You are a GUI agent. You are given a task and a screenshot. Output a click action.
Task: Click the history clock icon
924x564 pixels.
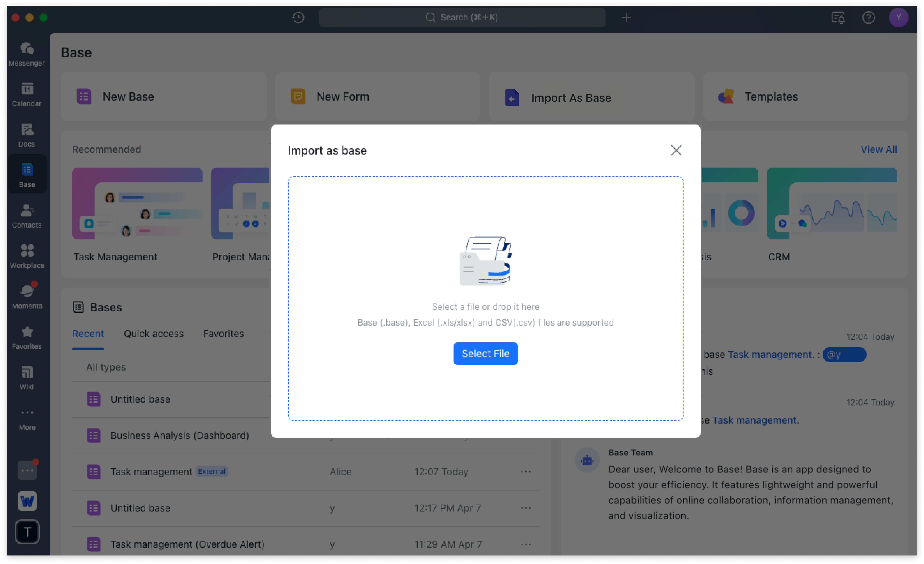pos(298,17)
